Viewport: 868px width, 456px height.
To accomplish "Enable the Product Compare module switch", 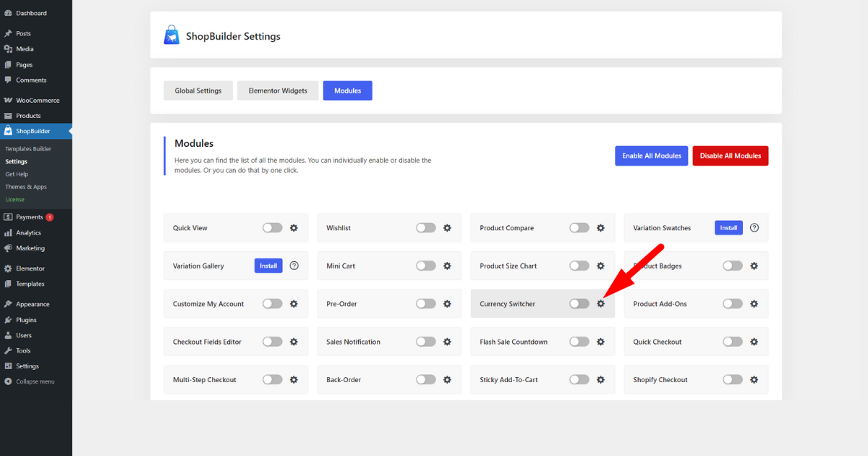I will tap(579, 228).
